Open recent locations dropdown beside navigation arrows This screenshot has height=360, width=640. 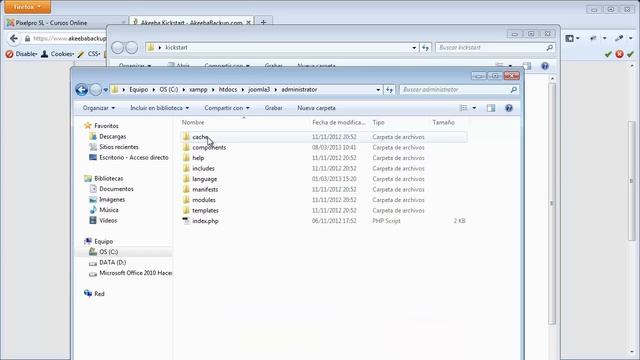106,90
